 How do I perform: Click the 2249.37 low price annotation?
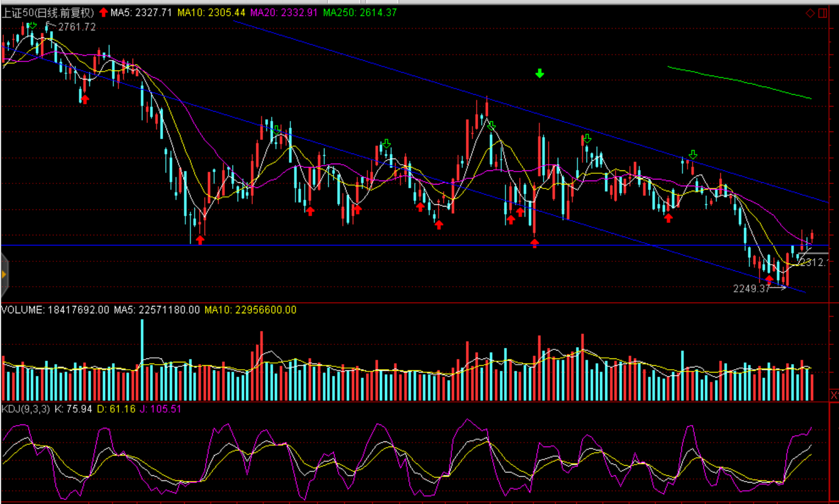tap(751, 288)
